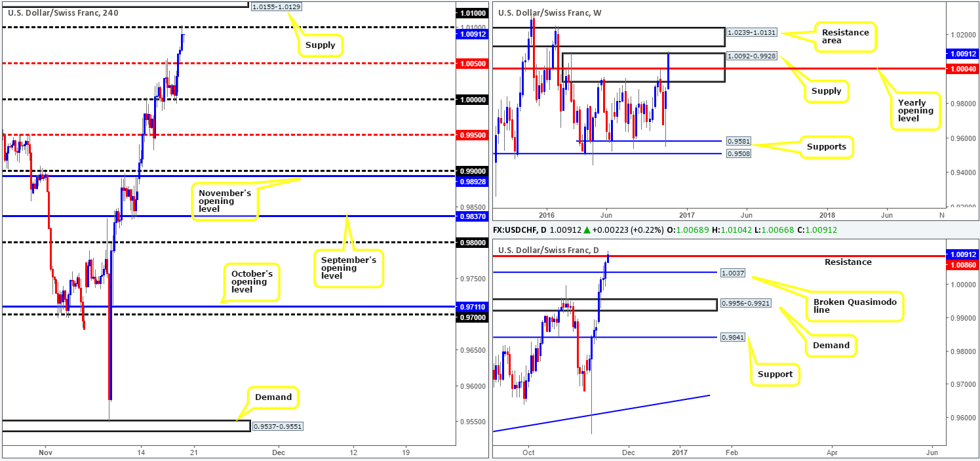Viewport: 980px width, 461px height.
Task: Click the 1.00912 current price tag on H4 chart
Action: point(473,34)
